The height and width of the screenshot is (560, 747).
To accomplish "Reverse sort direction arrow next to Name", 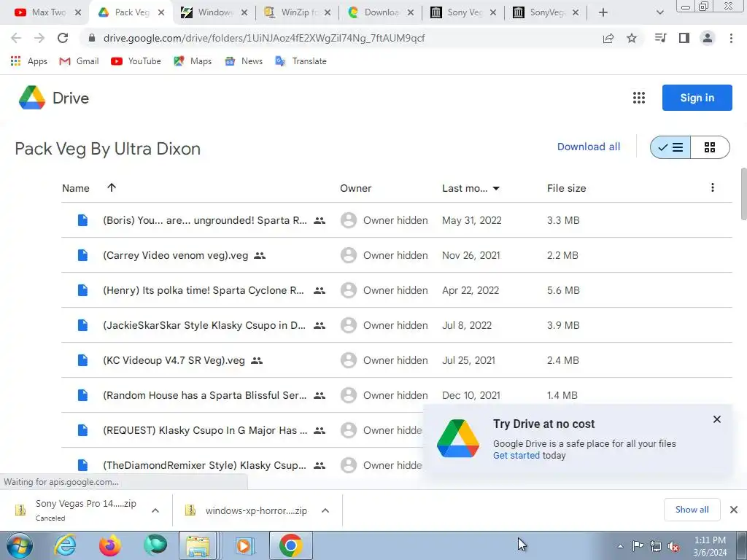I will [x=112, y=187].
